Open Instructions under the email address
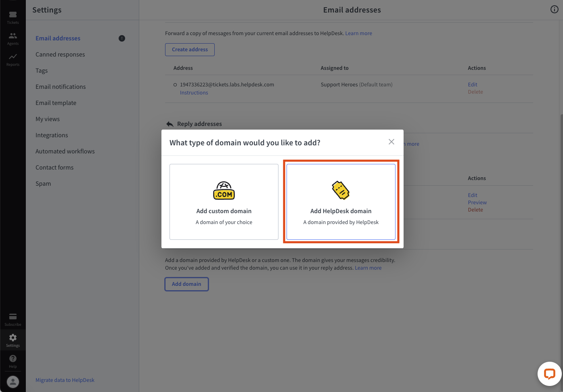 (x=194, y=92)
